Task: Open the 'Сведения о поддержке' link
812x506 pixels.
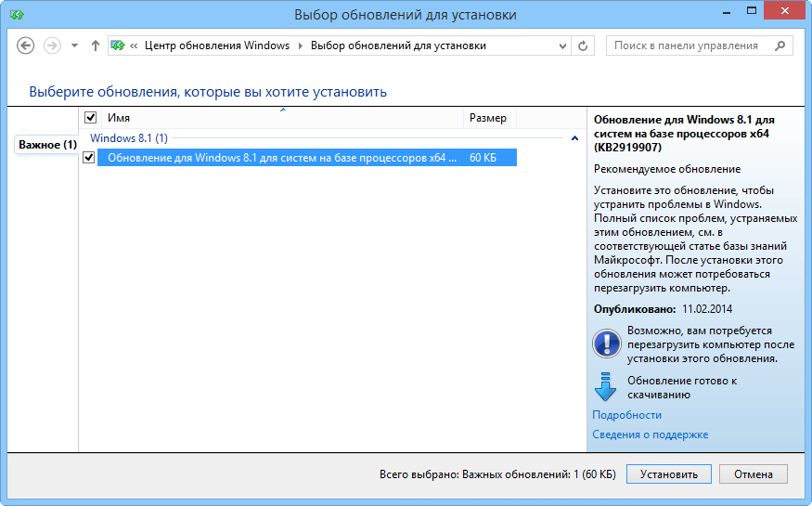Action: point(650,435)
